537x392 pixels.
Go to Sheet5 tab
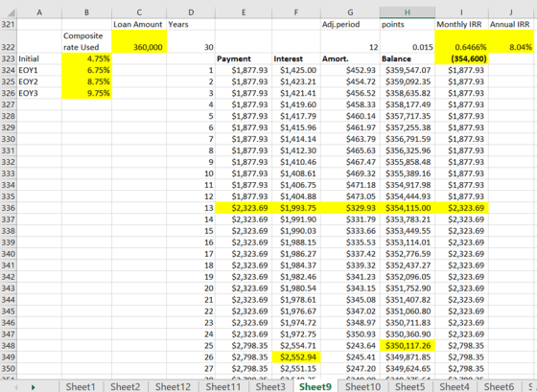(410, 387)
